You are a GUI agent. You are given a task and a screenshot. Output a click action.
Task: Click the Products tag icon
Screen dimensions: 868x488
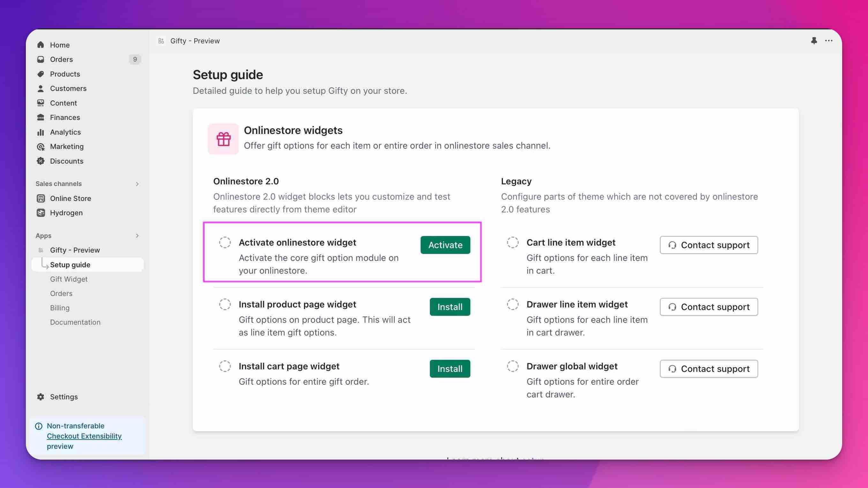click(x=41, y=74)
